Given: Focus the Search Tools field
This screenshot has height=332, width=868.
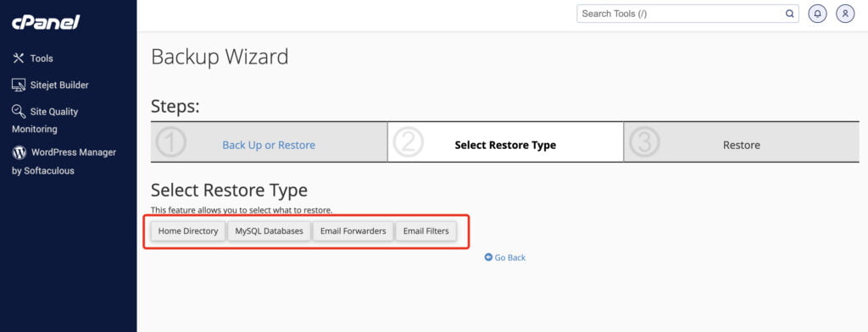Looking at the screenshot, I should point(687,14).
